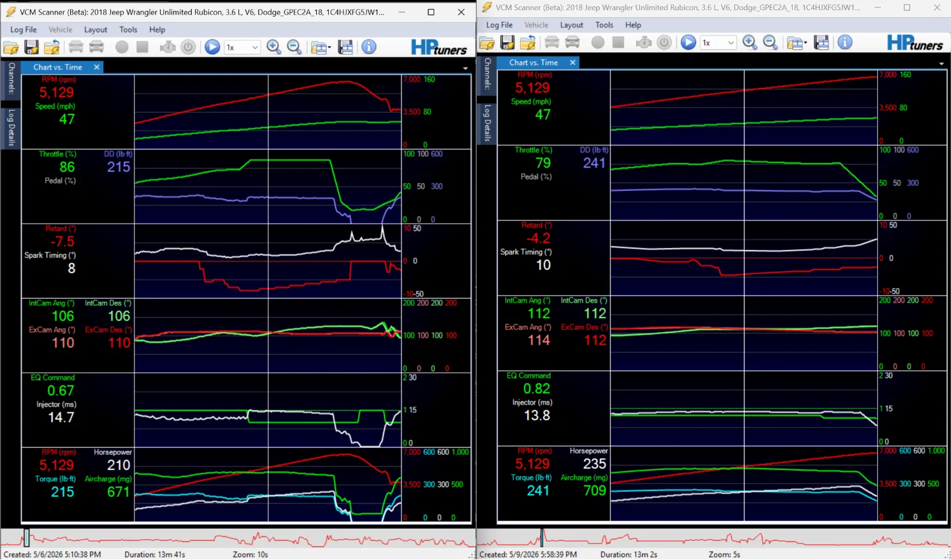Image resolution: width=951 pixels, height=560 pixels.
Task: Click the overview timeline of the 5/9/2026 log
Action: click(713, 538)
